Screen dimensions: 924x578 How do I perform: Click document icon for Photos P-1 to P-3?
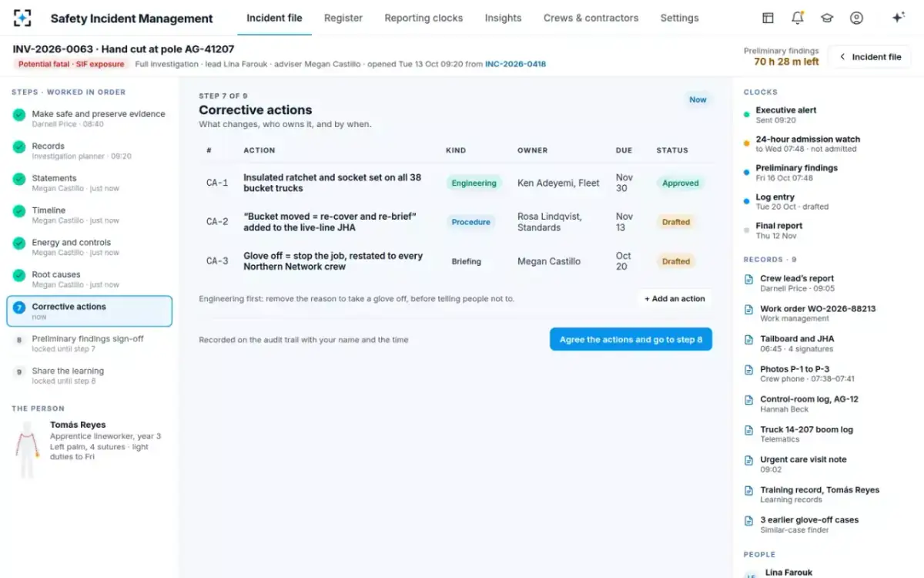point(748,370)
